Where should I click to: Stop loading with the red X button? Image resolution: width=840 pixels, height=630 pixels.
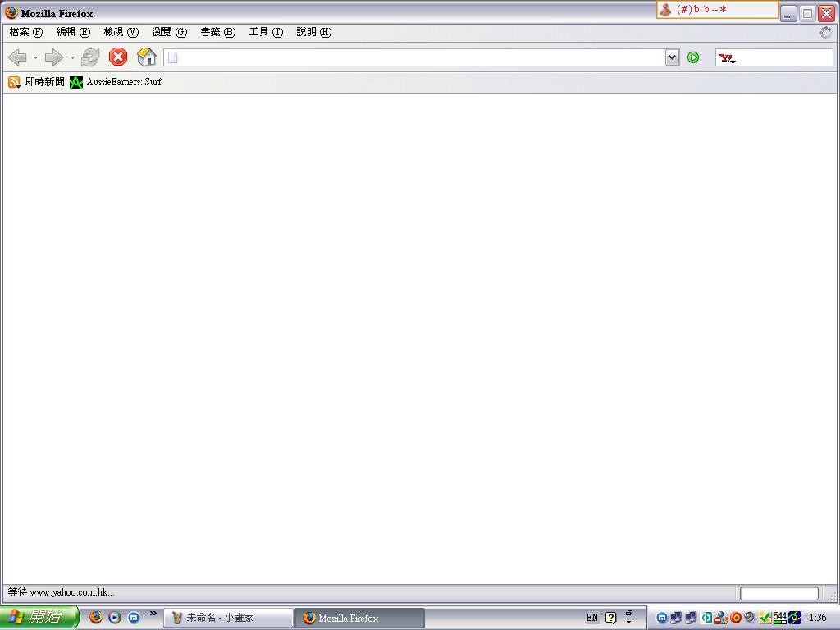[x=118, y=57]
